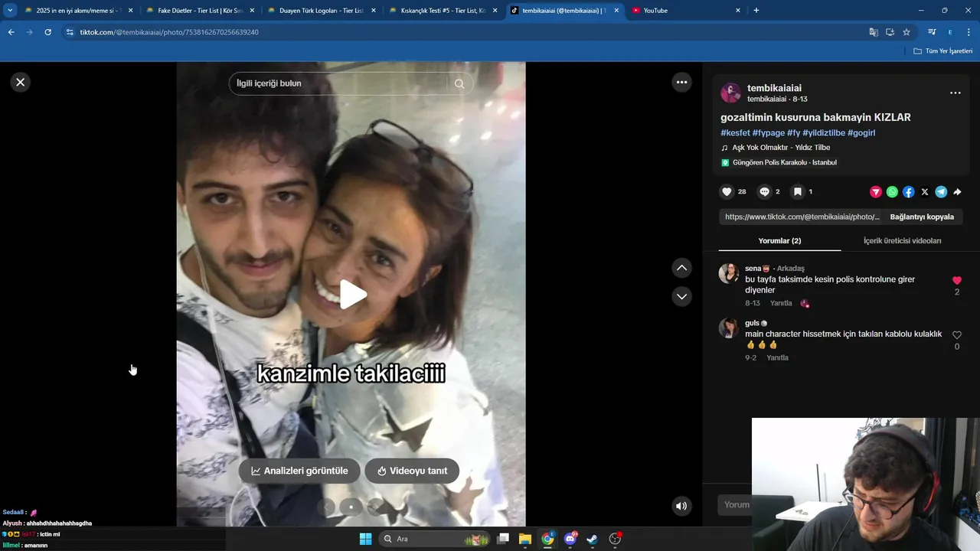This screenshot has height=551, width=980.
Task: Open the #yildiztilbe hashtag
Action: [x=824, y=133]
